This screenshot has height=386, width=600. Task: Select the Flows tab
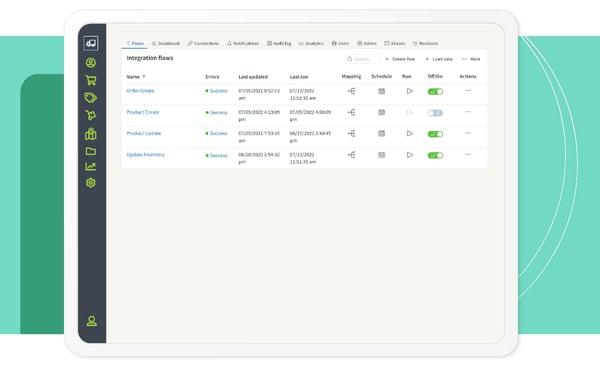tap(135, 43)
